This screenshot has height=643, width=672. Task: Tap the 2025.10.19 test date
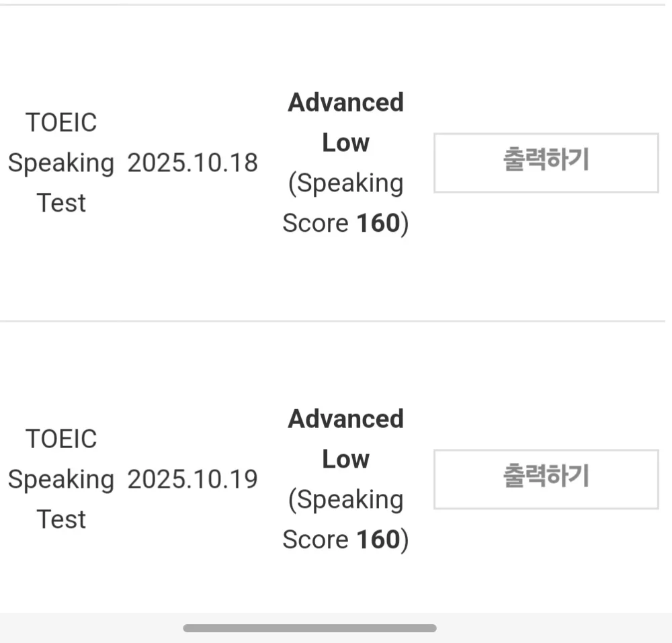click(x=192, y=479)
